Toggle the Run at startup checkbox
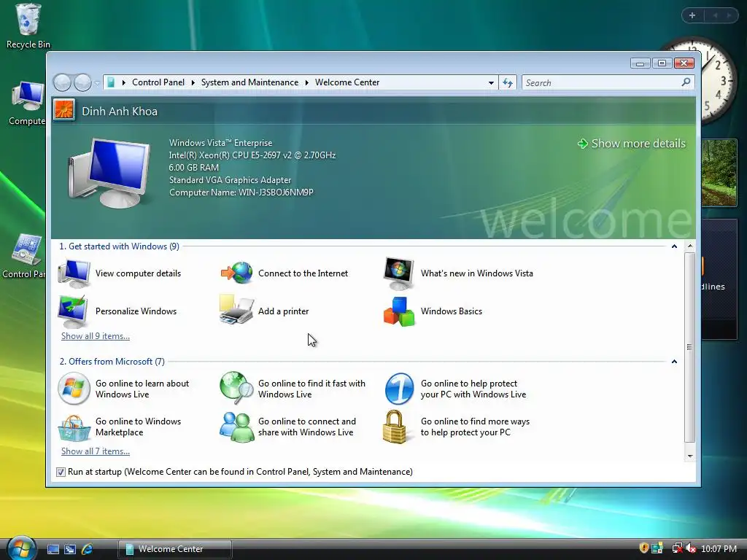This screenshot has height=560, width=747. (61, 472)
